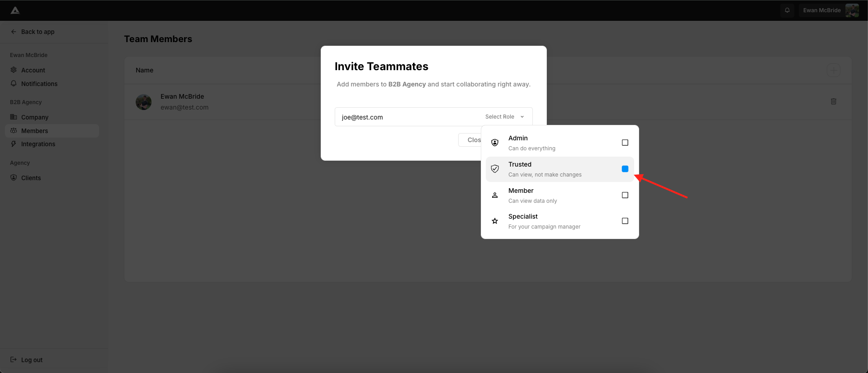Open Company settings in the sidebar
868x373 pixels.
point(34,117)
